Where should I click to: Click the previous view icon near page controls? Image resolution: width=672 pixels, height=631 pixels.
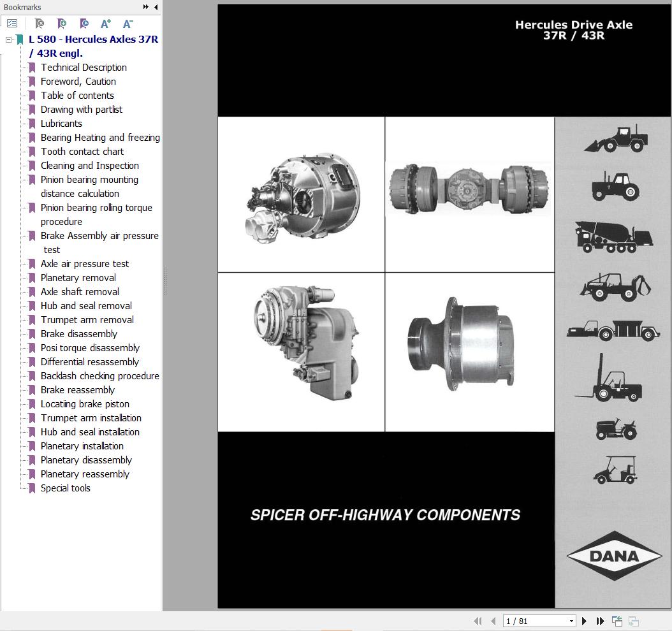coord(617,620)
